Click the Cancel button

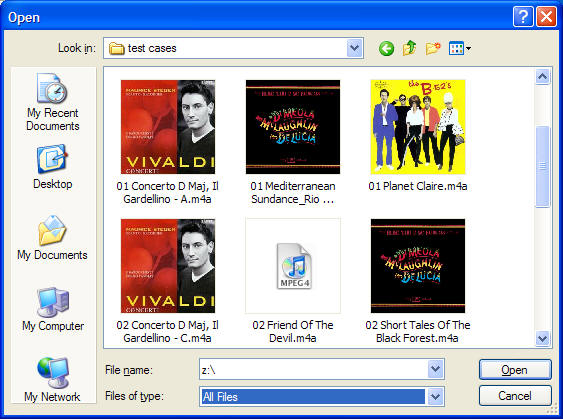tap(515, 396)
